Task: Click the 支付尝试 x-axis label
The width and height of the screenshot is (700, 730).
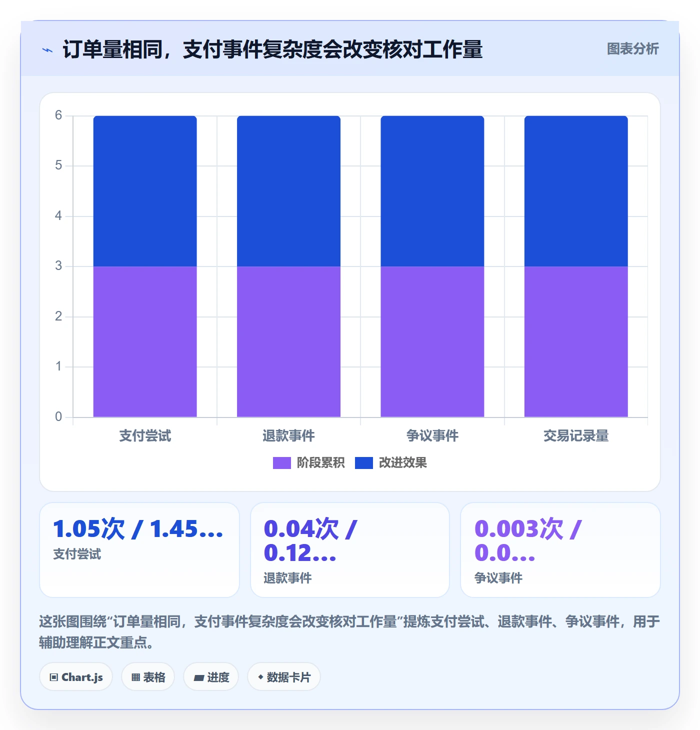Action: coord(145,436)
